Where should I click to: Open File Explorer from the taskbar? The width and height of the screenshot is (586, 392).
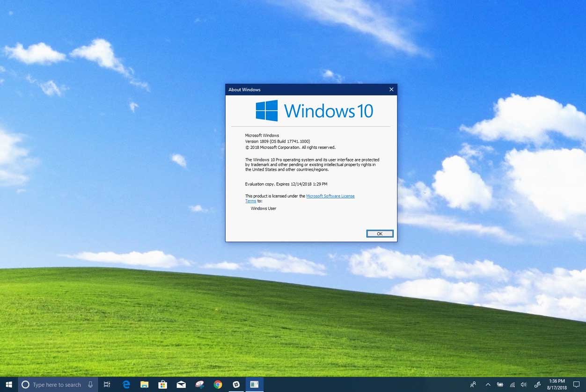(x=144, y=385)
